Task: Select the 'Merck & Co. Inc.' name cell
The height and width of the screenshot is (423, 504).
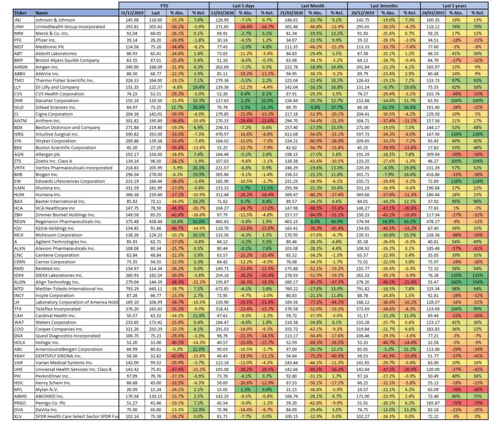Action: tap(76, 33)
